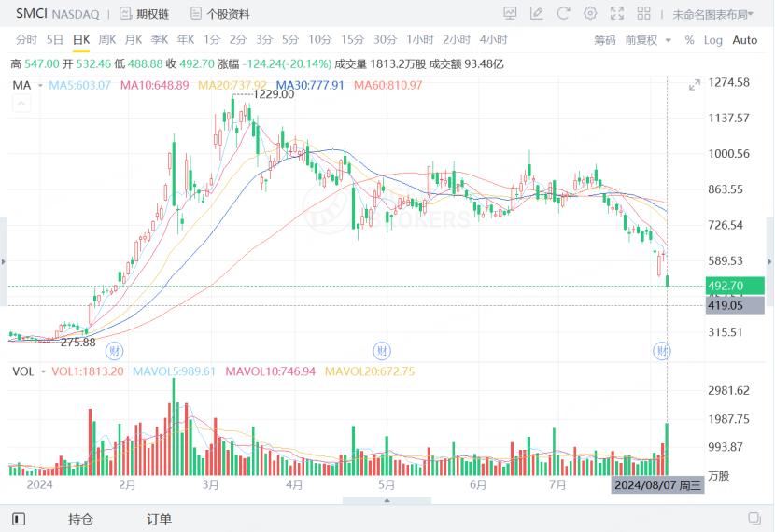Select the 日K daily candlestick tab

tap(81, 39)
